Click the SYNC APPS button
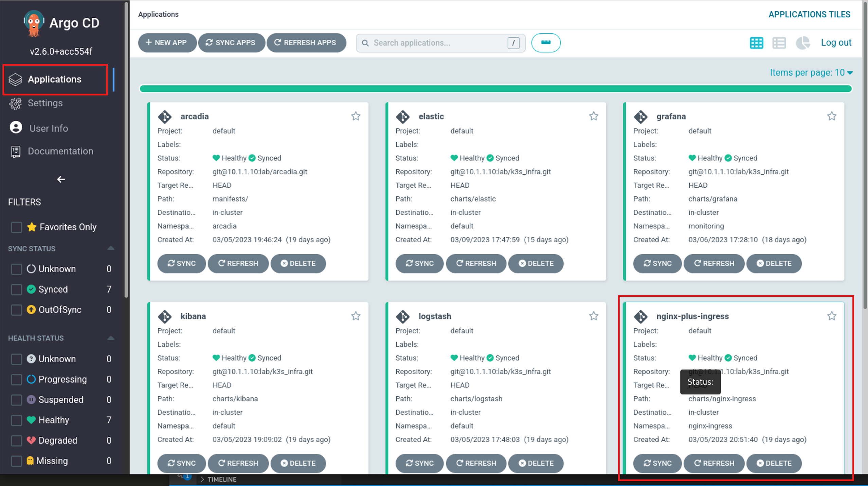The width and height of the screenshot is (868, 486). (x=231, y=43)
